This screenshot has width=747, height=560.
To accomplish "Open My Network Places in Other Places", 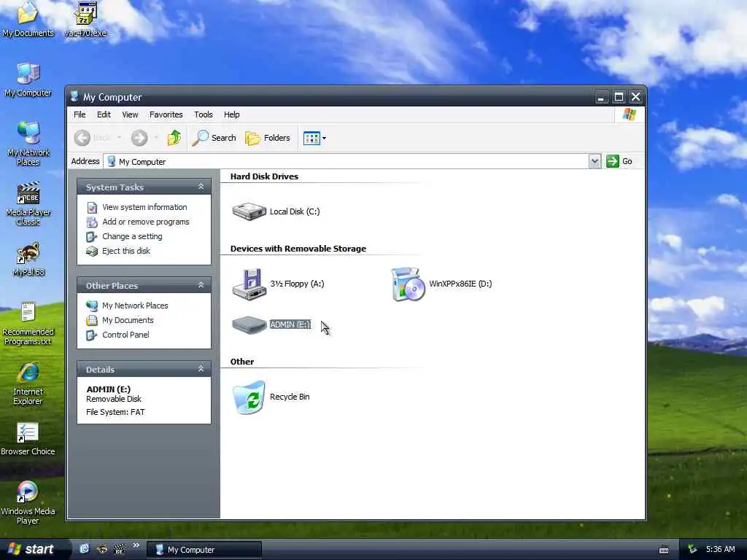I will click(135, 306).
